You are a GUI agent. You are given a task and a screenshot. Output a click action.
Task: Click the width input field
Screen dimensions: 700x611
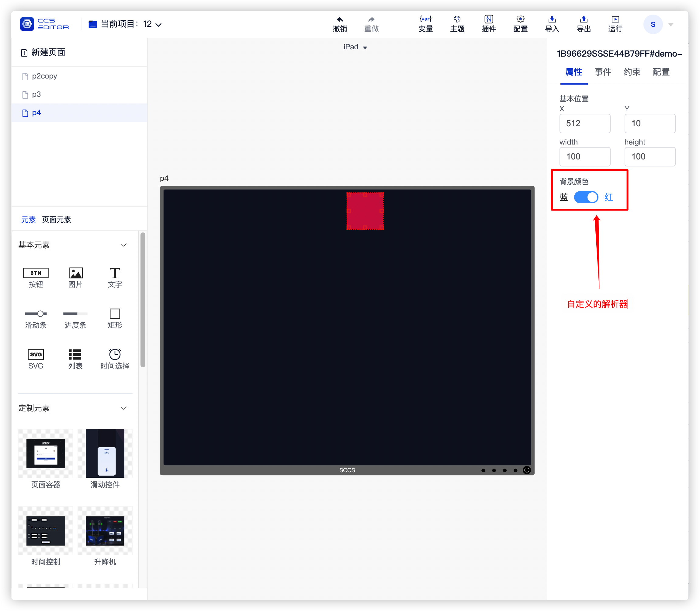pos(584,156)
